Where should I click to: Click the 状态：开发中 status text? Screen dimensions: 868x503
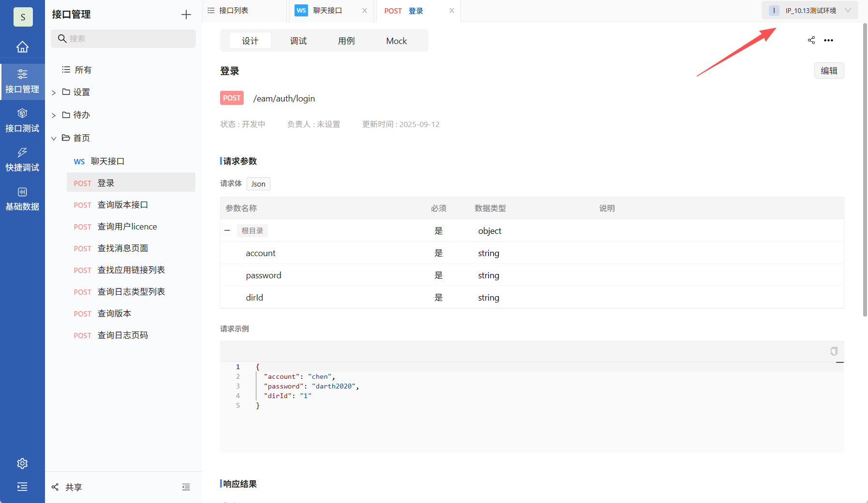pyautogui.click(x=243, y=124)
